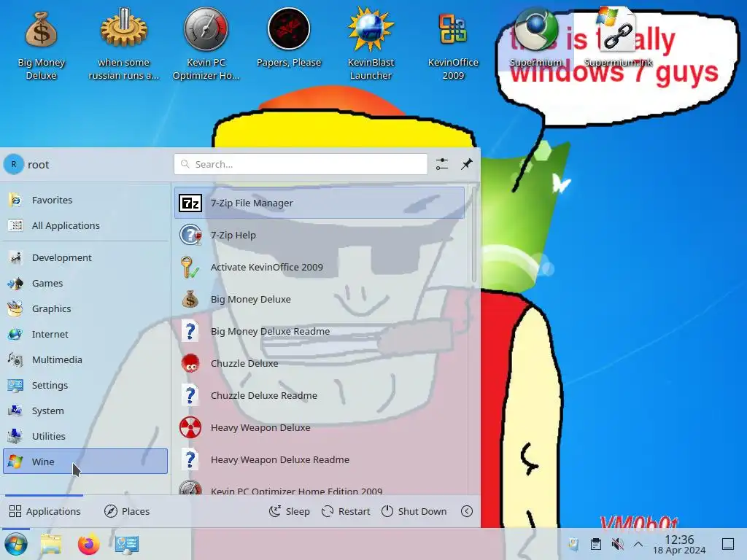
Task: Select the Multimedia category
Action: [85, 359]
